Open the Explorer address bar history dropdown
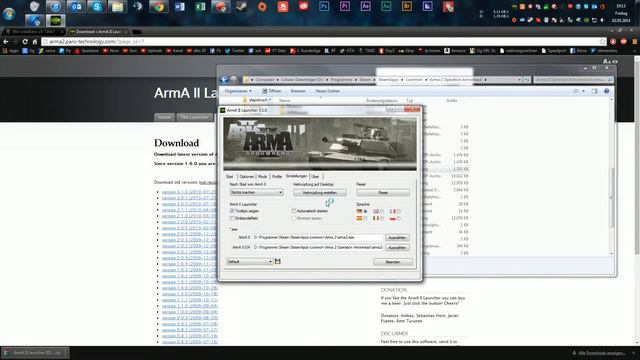The width and height of the screenshot is (640, 360). (x=519, y=80)
